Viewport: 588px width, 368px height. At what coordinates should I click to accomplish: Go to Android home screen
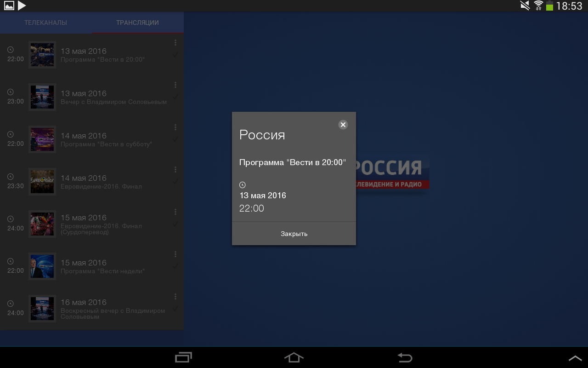tap(294, 357)
